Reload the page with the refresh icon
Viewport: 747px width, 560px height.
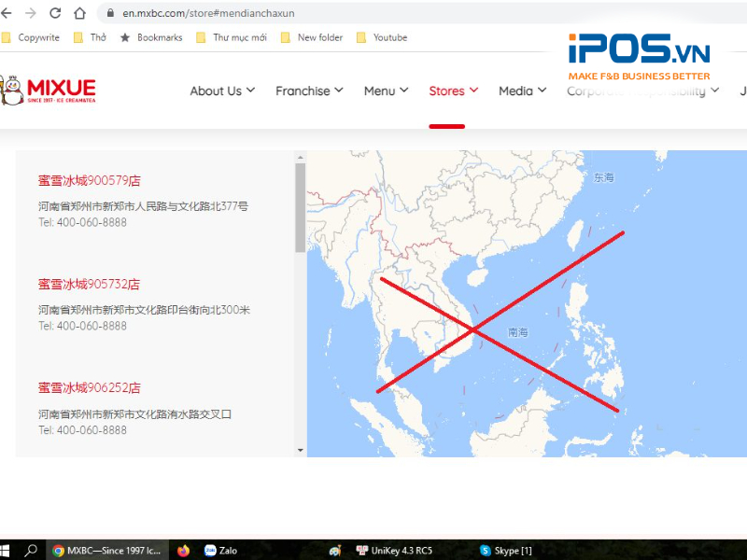tap(55, 13)
